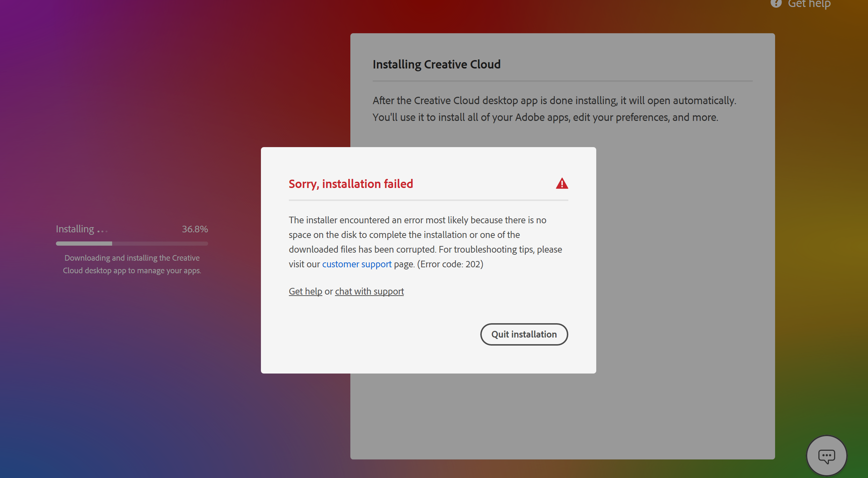Open the chat with support link
This screenshot has width=868, height=478.
369,291
